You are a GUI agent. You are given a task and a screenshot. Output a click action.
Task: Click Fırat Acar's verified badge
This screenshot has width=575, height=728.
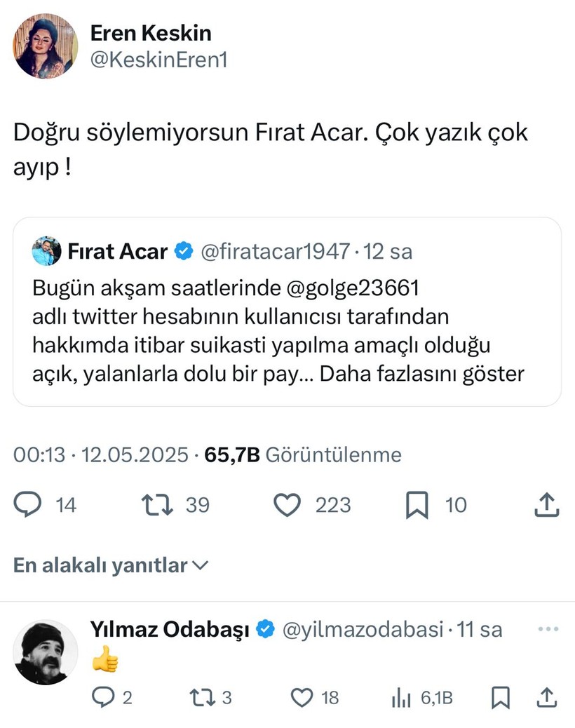184,251
